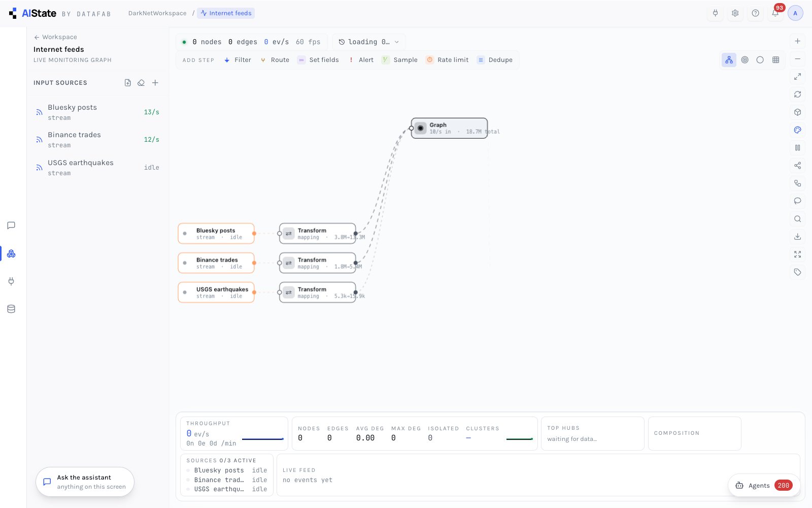Click the download icon in right toolbar

click(x=797, y=237)
